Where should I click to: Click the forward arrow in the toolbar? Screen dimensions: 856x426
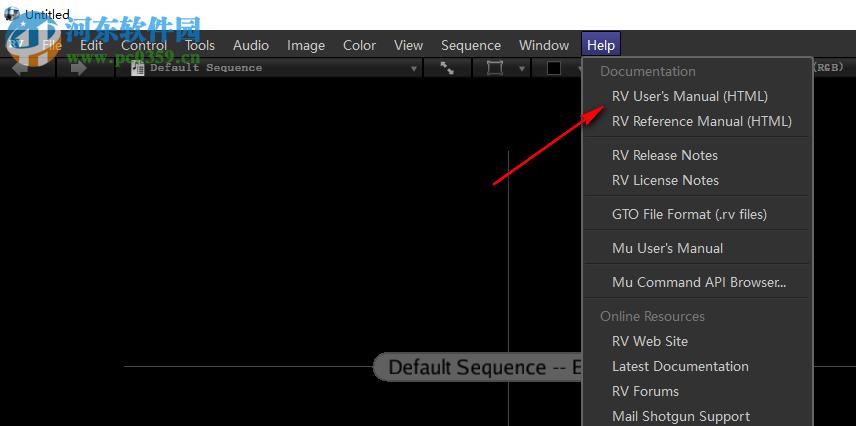pos(78,68)
